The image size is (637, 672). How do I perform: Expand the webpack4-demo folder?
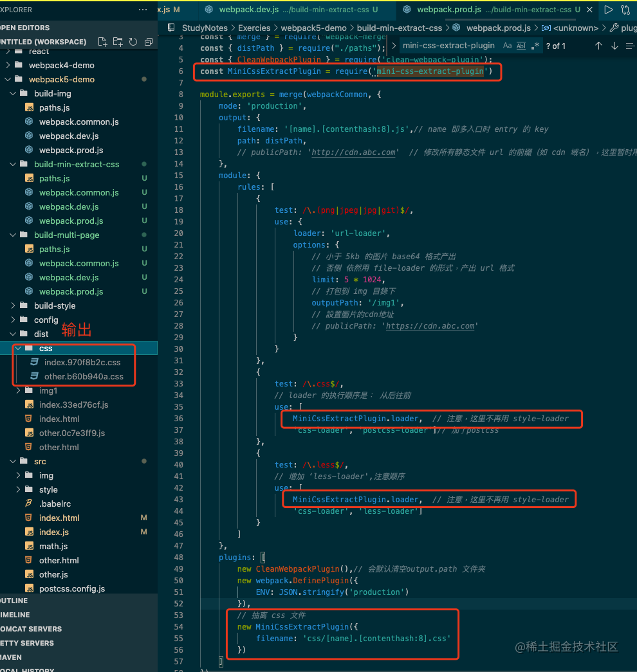coord(61,65)
